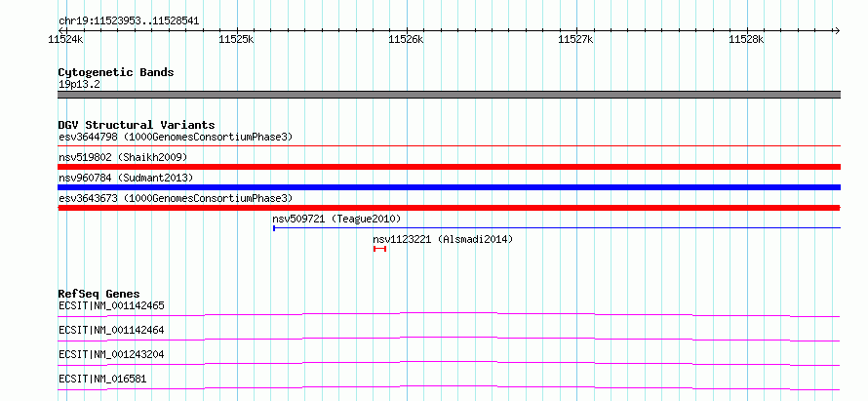This screenshot has height=401, width=868.
Task: Click the 19p13.2 band label
Action: tap(79, 84)
